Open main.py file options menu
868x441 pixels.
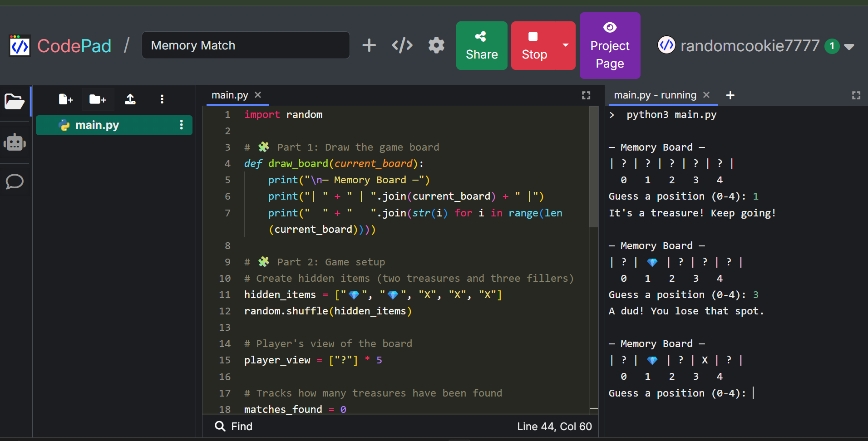pyautogui.click(x=182, y=125)
